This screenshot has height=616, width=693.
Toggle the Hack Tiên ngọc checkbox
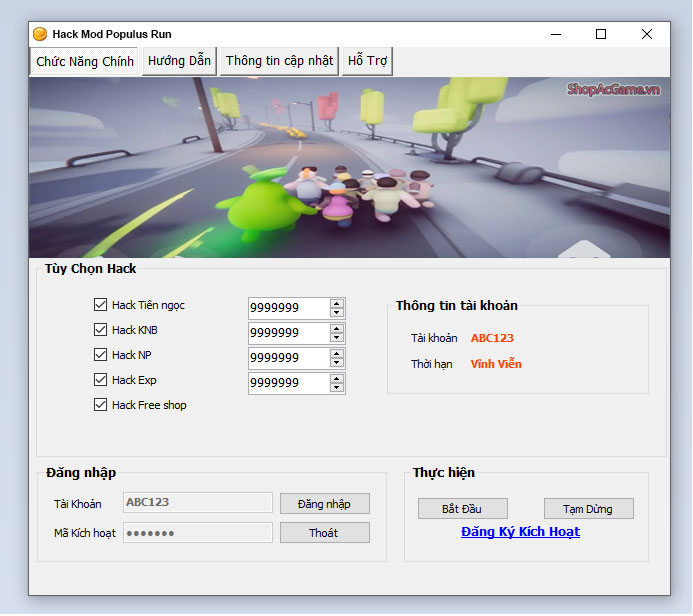(x=100, y=304)
